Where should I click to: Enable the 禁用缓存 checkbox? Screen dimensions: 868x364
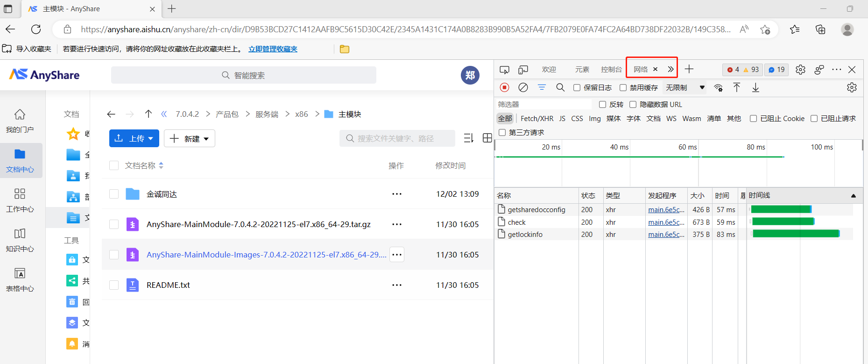[623, 88]
